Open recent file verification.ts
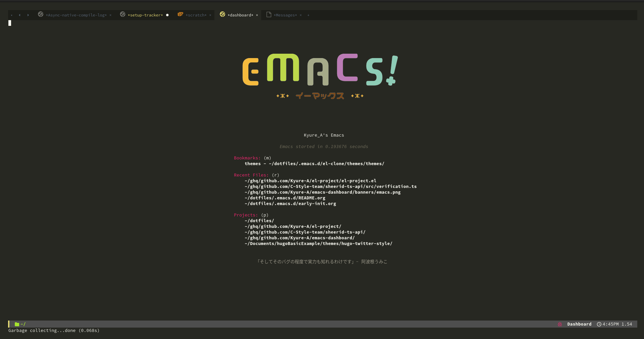Viewport: 644px width, 339px height. pyautogui.click(x=331, y=187)
